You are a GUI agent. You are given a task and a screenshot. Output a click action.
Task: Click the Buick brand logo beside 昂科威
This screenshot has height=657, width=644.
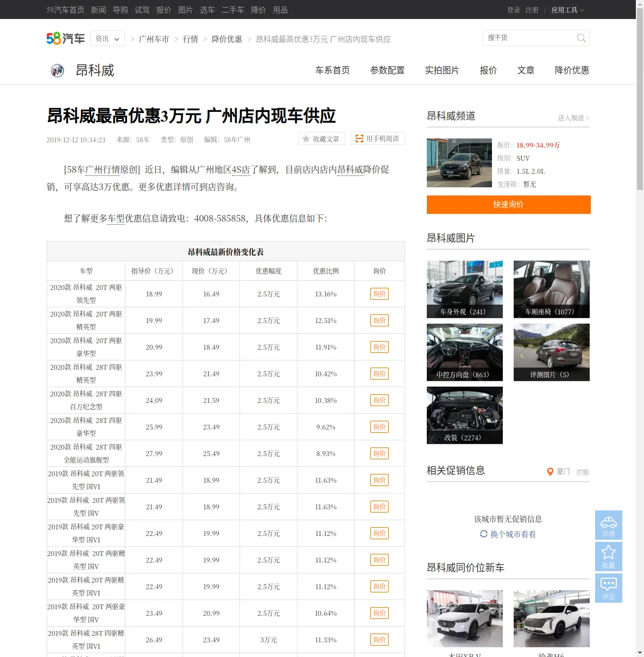coord(57,71)
